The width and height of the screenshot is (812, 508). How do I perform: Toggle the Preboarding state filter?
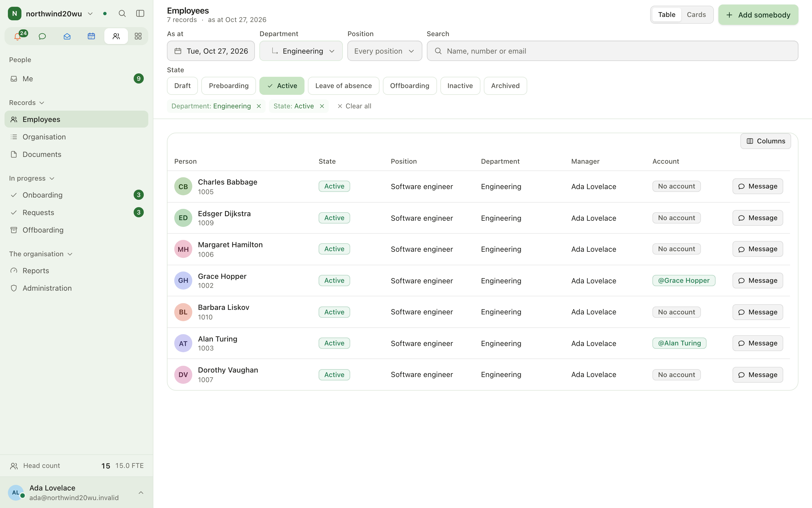point(228,86)
